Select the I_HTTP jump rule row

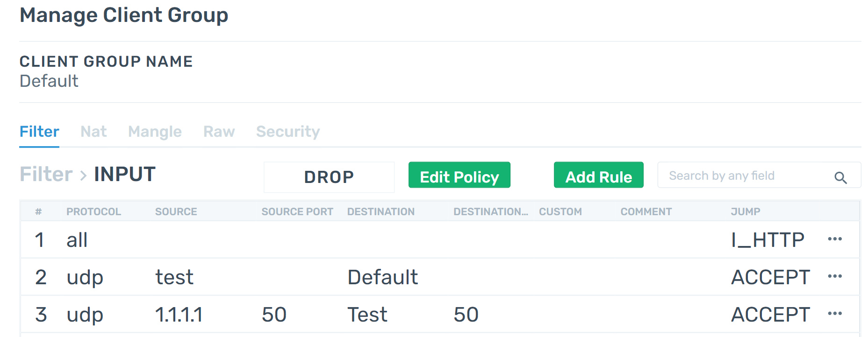click(439, 239)
